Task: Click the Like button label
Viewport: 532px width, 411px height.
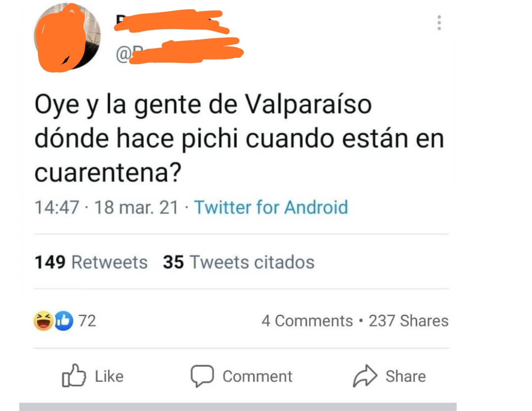Action: tap(109, 376)
